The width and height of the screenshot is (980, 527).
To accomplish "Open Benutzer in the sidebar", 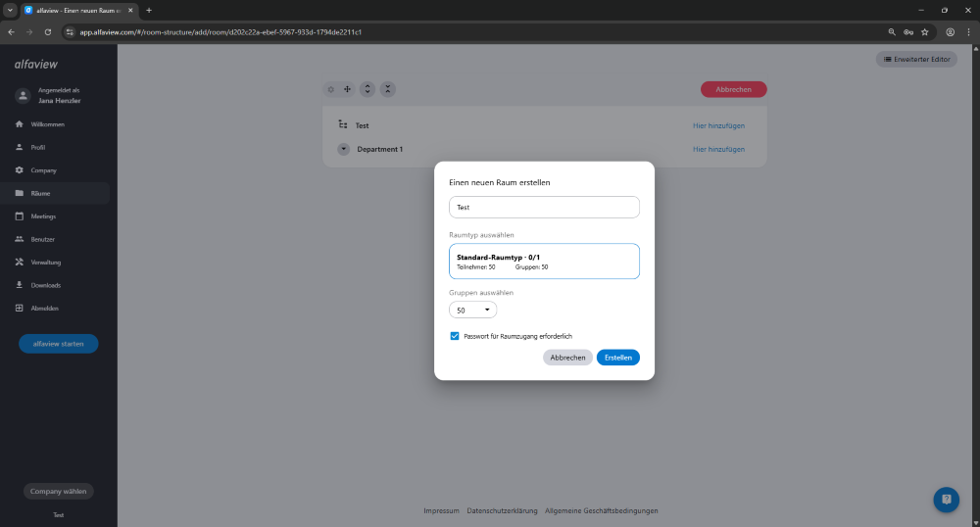I will (42, 239).
